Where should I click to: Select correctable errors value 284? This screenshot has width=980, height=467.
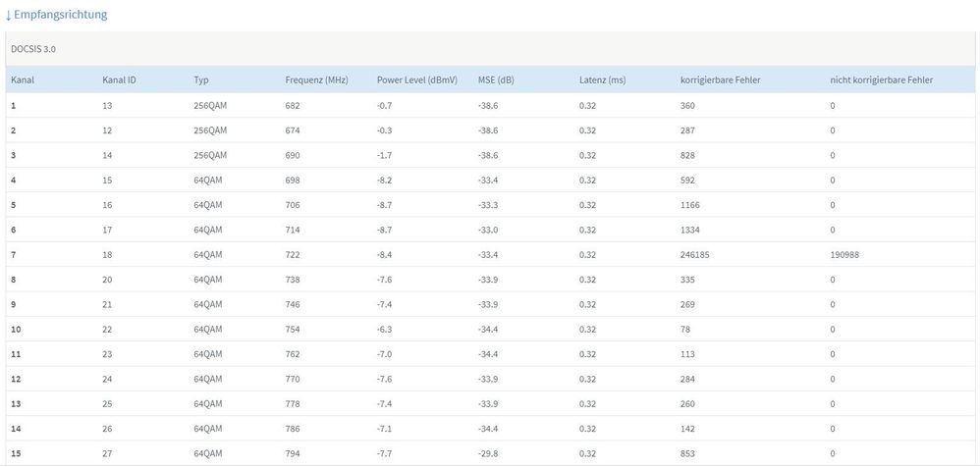point(687,380)
